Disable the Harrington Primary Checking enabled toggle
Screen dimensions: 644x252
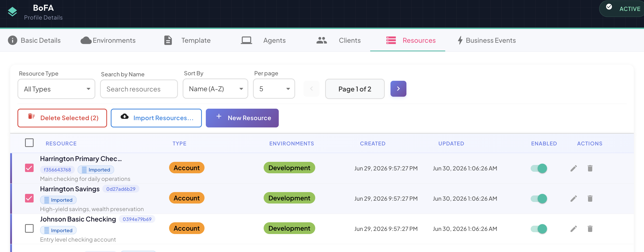(539, 168)
